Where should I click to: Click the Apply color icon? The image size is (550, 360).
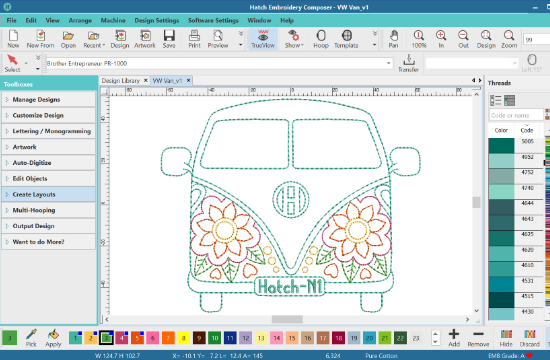53,338
